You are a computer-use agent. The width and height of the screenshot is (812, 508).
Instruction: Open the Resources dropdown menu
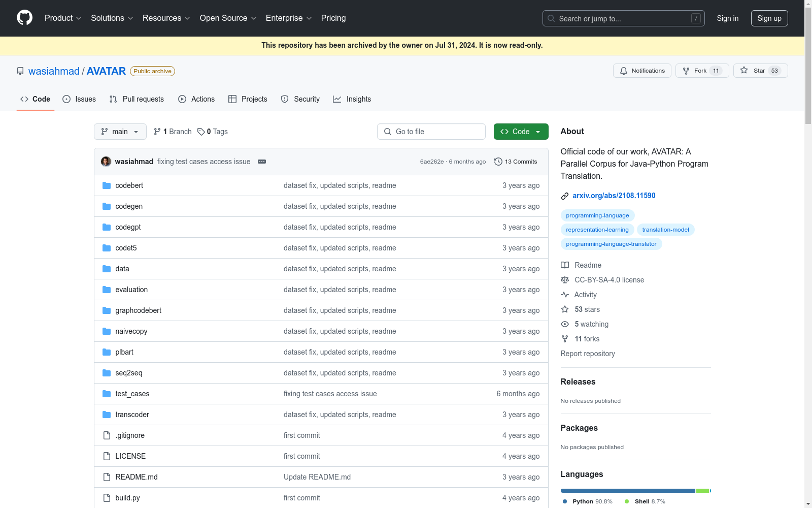pyautogui.click(x=166, y=18)
